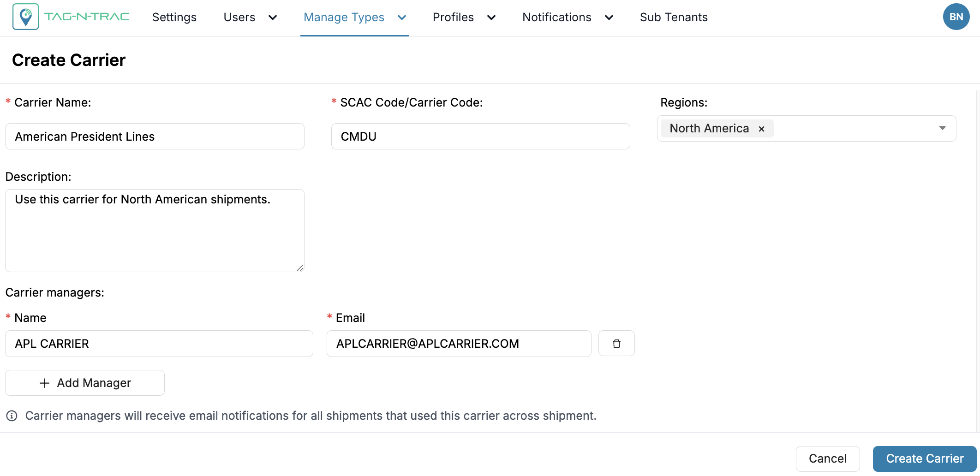Click into the Description text area
The width and height of the screenshot is (980, 476).
point(155,231)
